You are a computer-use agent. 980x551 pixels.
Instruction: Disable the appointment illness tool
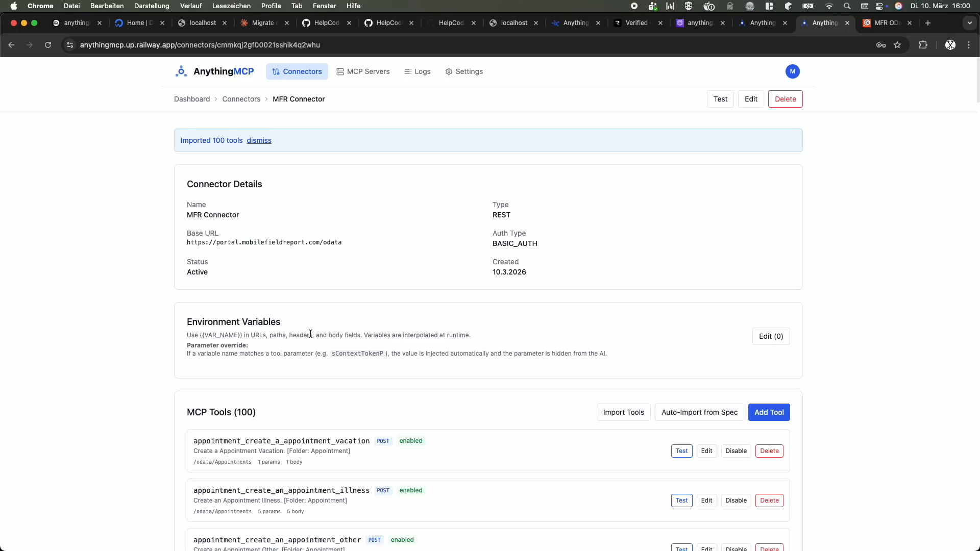[736, 500]
